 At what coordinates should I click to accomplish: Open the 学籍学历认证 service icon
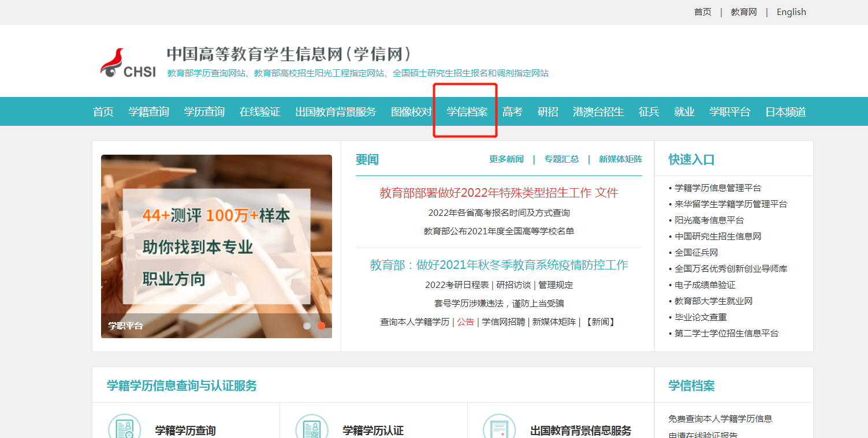click(x=312, y=426)
